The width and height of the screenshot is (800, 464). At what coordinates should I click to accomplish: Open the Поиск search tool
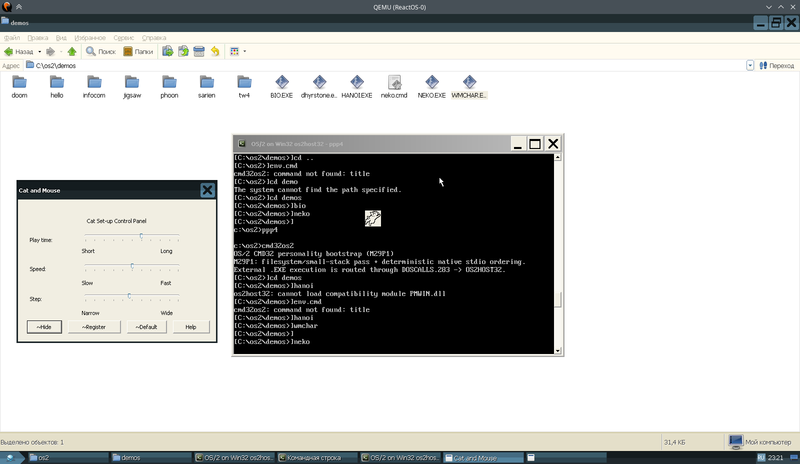(x=101, y=52)
